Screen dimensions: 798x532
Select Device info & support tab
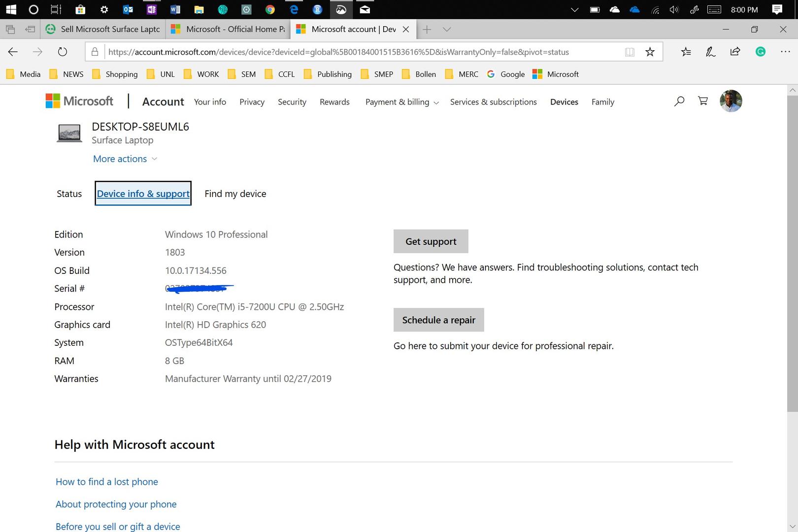[x=143, y=194]
